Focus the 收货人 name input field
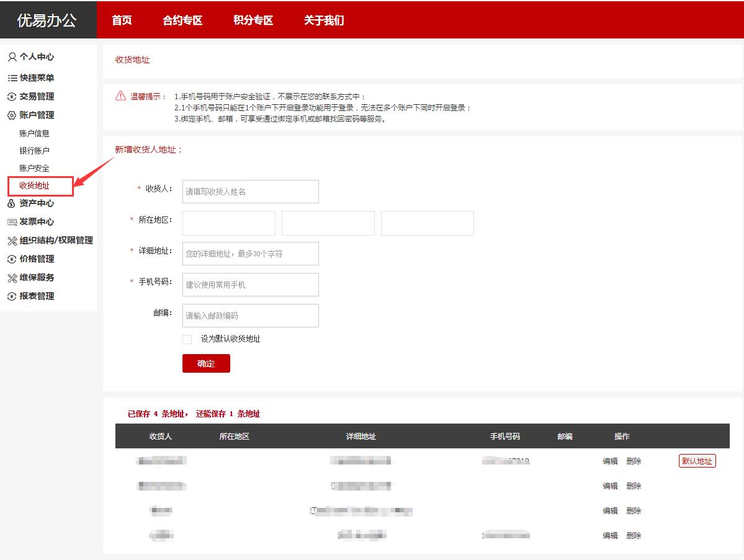The width and height of the screenshot is (744, 560). 251,192
